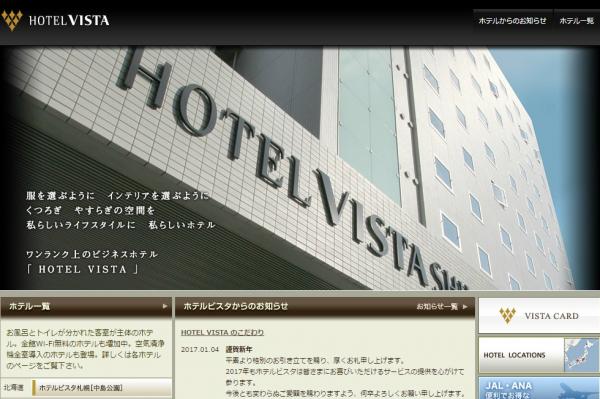Click the VISTA CARD banner
Screen dimensions: 600x399
pos(539,316)
